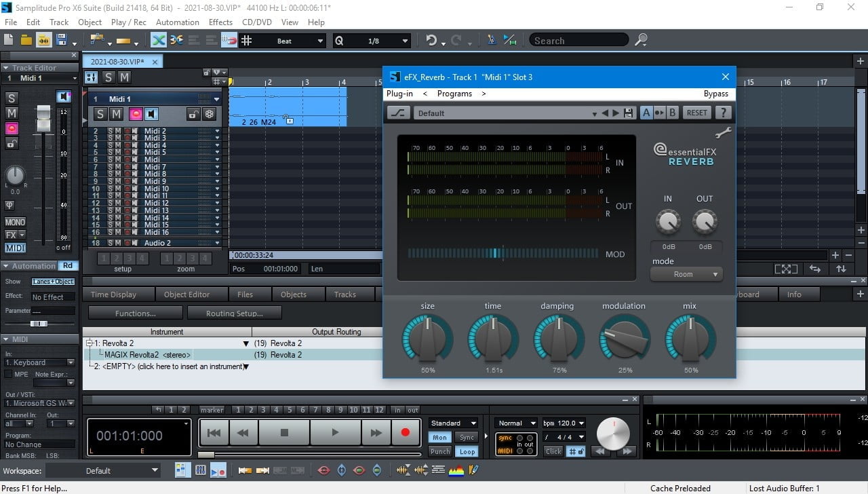
Task: Open the Plug-in menu in eFX_Reverb
Action: [399, 94]
